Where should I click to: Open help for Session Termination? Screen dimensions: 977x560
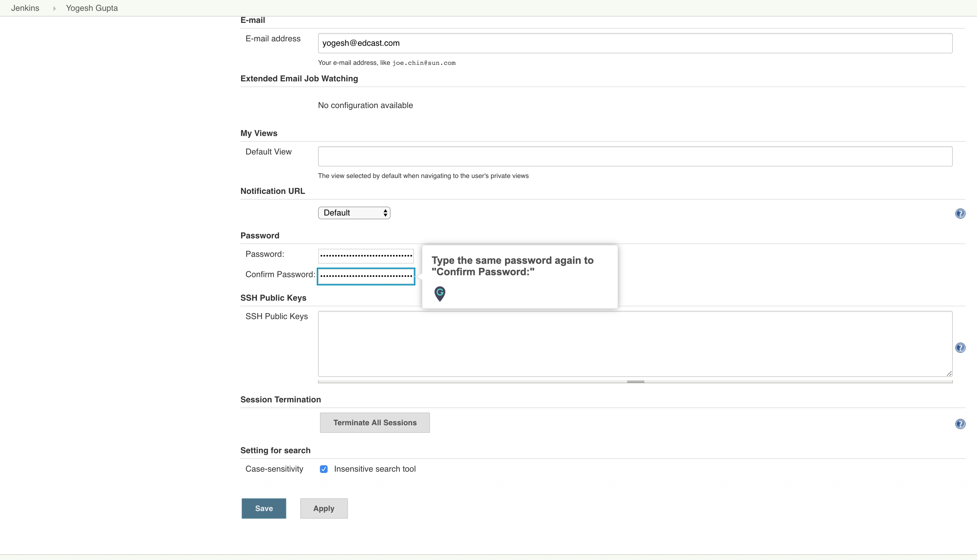click(x=960, y=424)
